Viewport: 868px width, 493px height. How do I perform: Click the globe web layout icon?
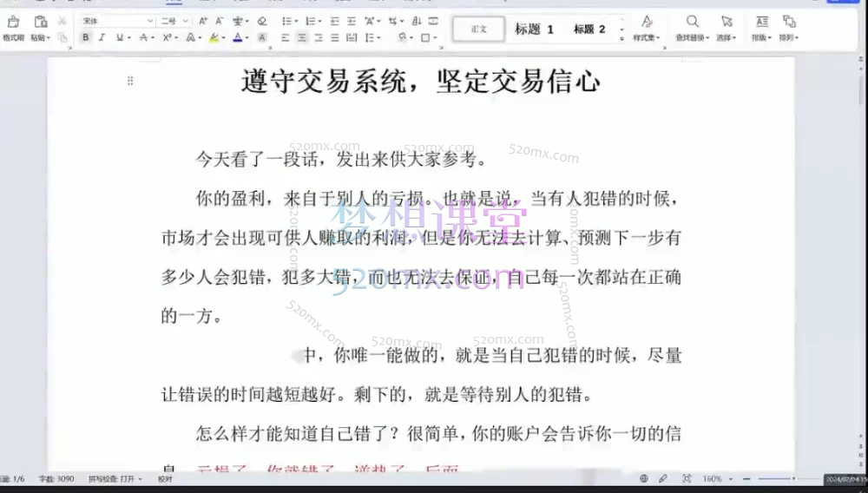coord(643,478)
